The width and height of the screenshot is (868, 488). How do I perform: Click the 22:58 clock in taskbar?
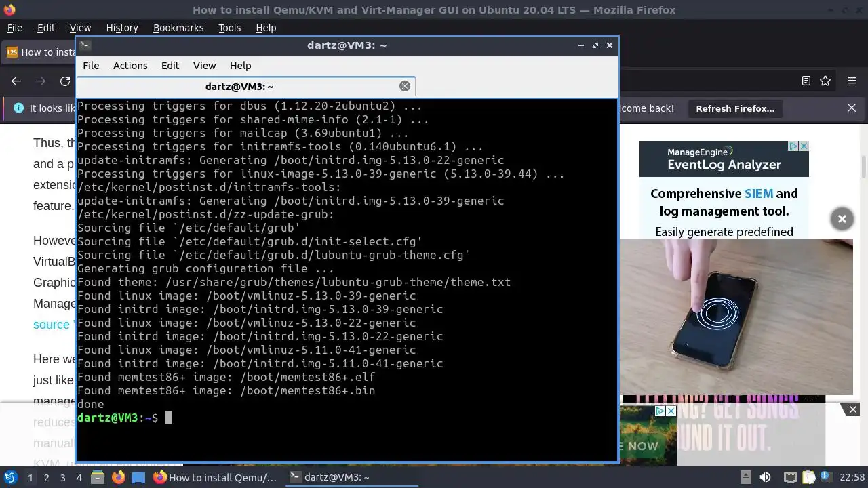pos(852,477)
